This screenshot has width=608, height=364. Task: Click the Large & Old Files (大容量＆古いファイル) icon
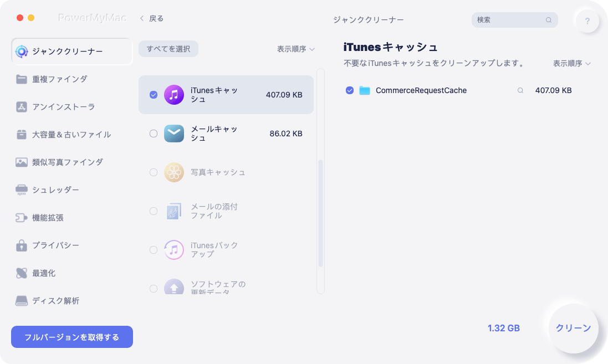(22, 135)
